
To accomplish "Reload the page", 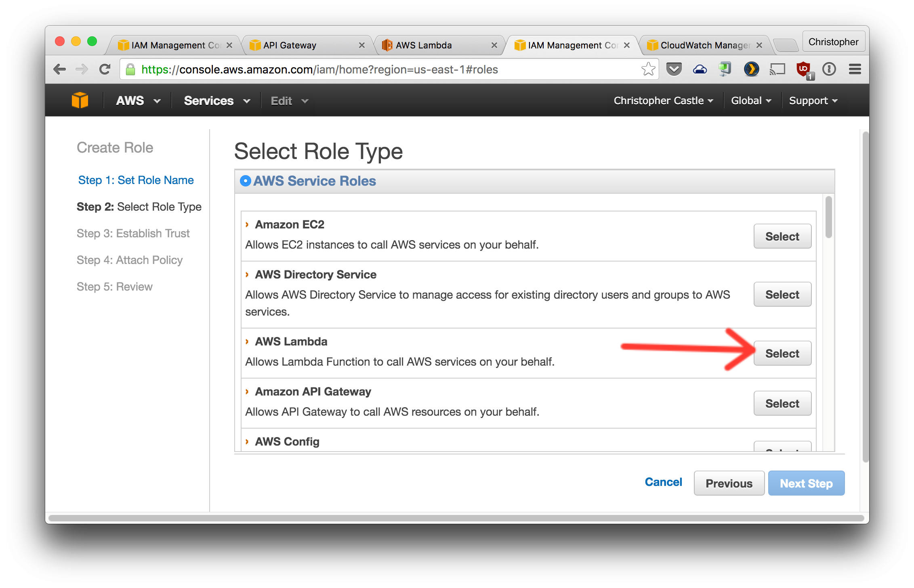I will (x=105, y=69).
